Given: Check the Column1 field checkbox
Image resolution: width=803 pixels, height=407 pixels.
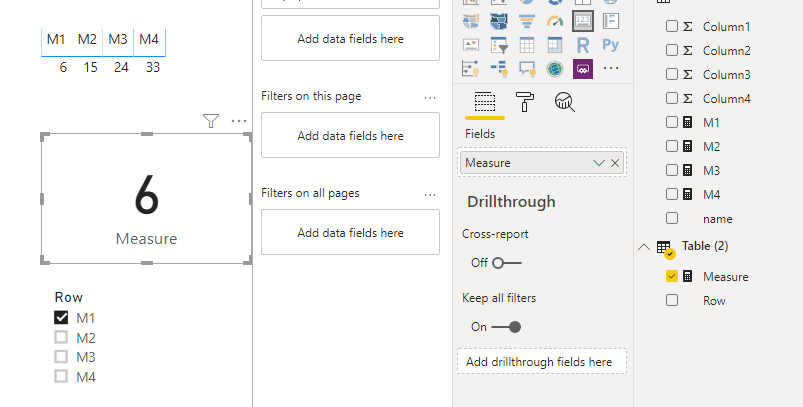Looking at the screenshot, I should (x=672, y=26).
